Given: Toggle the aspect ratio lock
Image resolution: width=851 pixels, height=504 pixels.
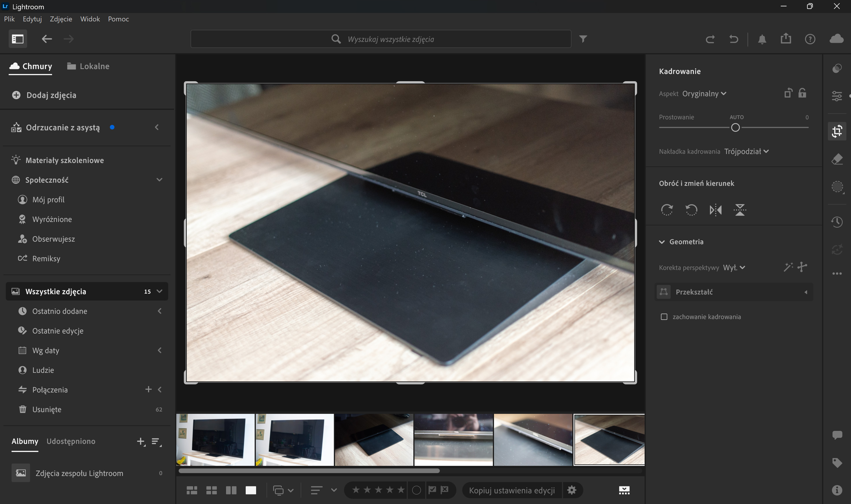Looking at the screenshot, I should pos(802,93).
